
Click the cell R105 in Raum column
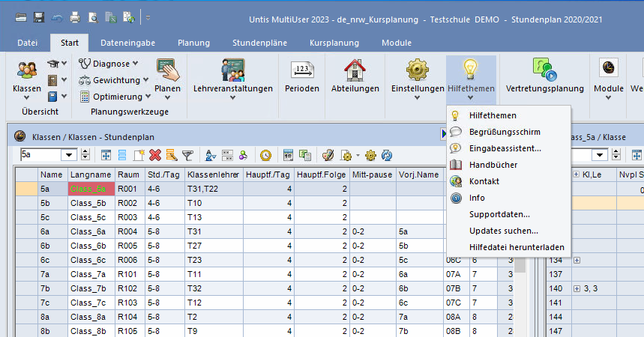130,331
